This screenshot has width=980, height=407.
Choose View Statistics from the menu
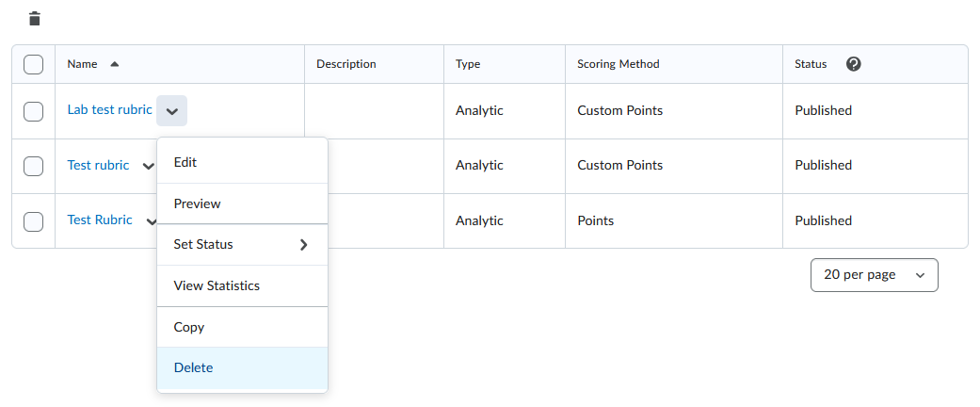243,285
